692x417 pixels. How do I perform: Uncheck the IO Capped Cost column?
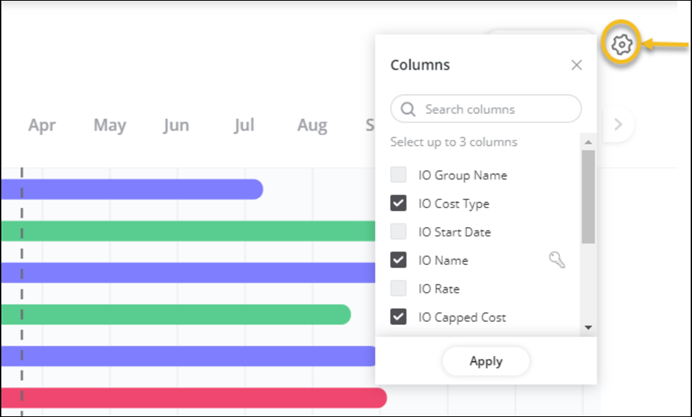(399, 317)
